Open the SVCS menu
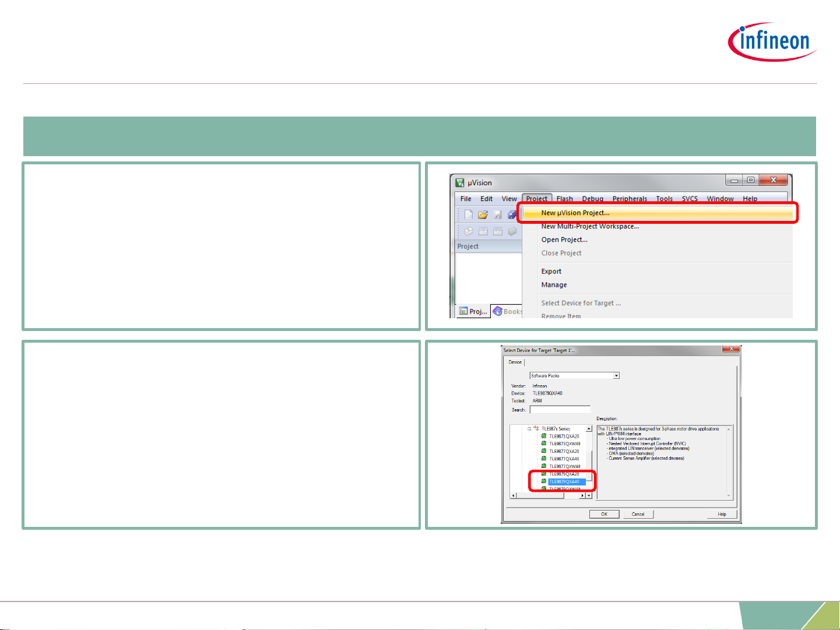 click(690, 199)
